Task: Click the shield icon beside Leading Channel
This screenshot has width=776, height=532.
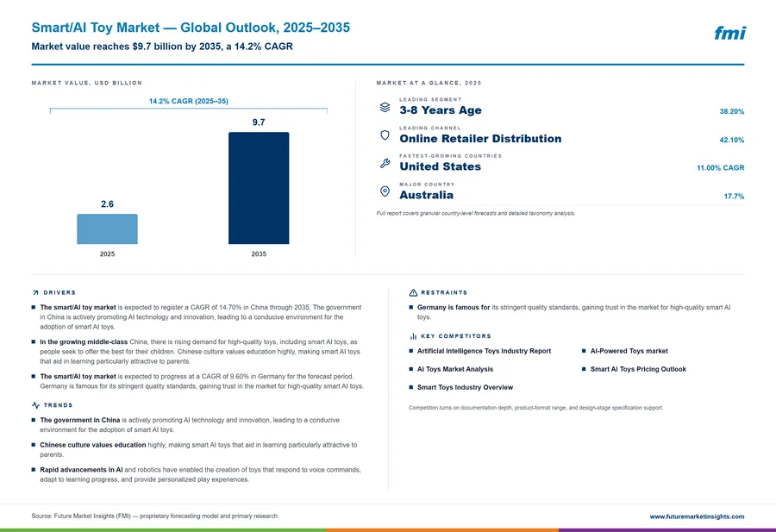Action: [x=385, y=135]
